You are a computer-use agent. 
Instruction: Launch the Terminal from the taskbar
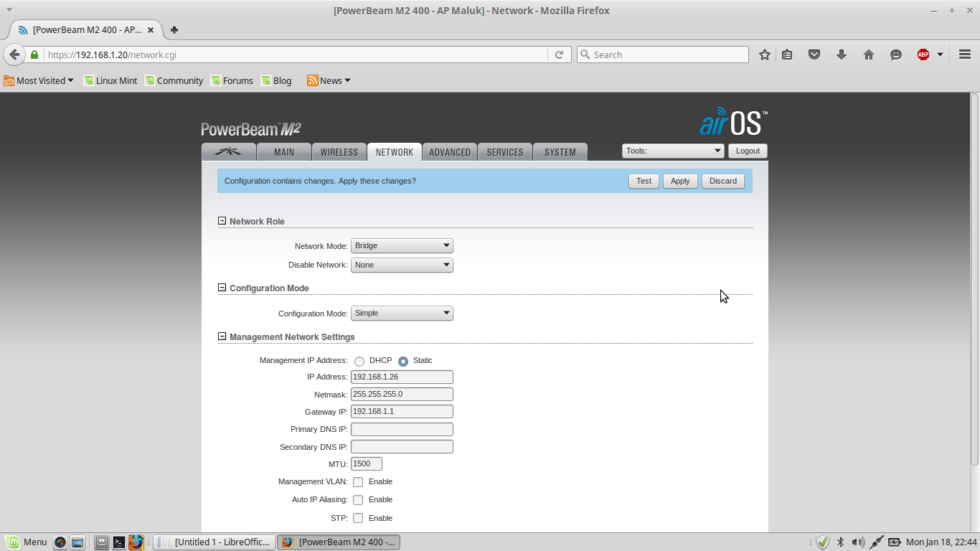(119, 542)
